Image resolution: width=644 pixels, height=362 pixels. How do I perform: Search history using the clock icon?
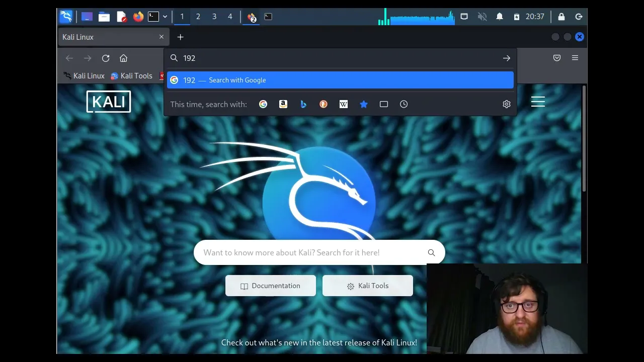404,104
